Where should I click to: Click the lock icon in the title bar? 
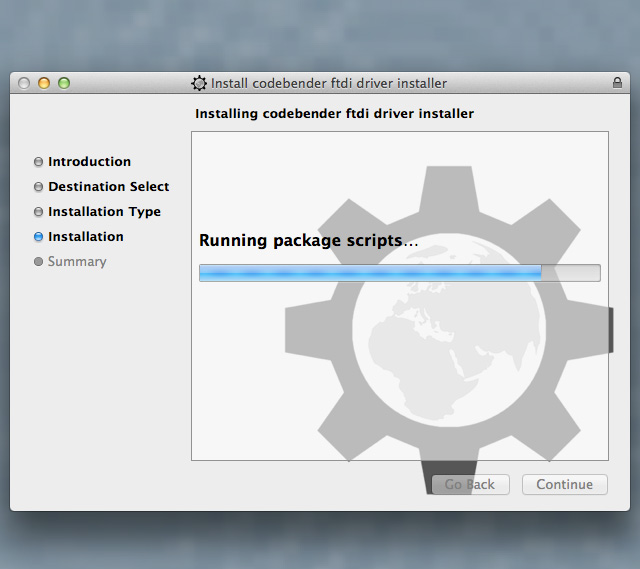click(617, 83)
